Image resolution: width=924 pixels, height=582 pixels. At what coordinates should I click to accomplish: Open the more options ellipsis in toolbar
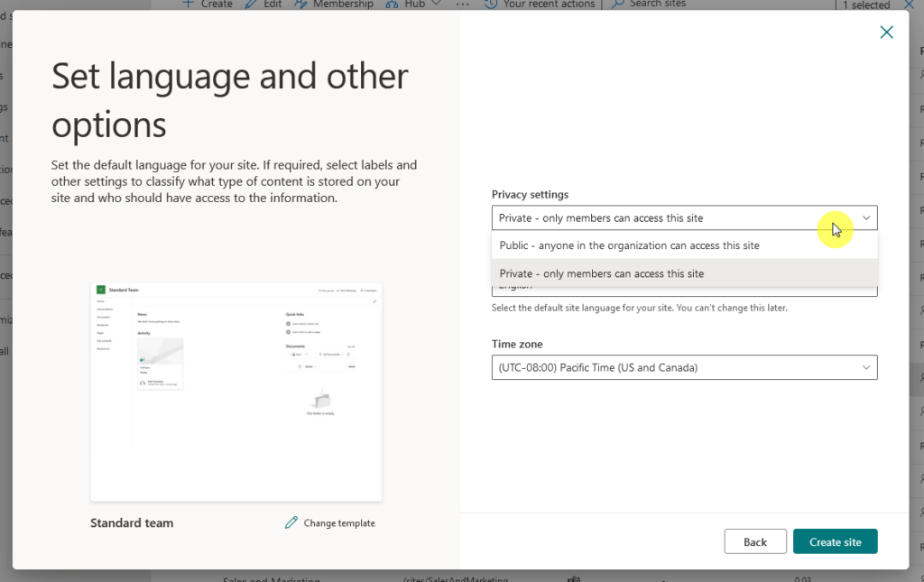[463, 5]
